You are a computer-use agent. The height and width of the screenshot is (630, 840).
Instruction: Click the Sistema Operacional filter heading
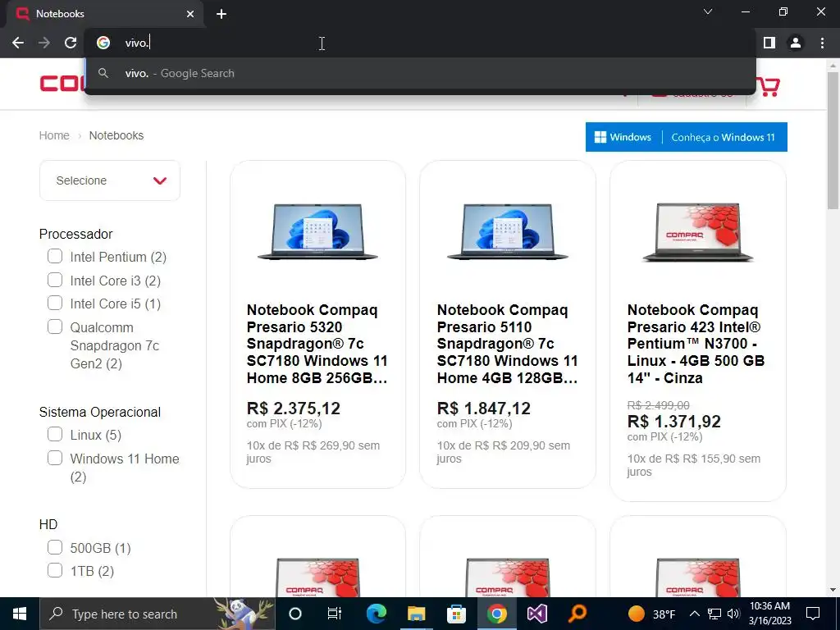(99, 412)
